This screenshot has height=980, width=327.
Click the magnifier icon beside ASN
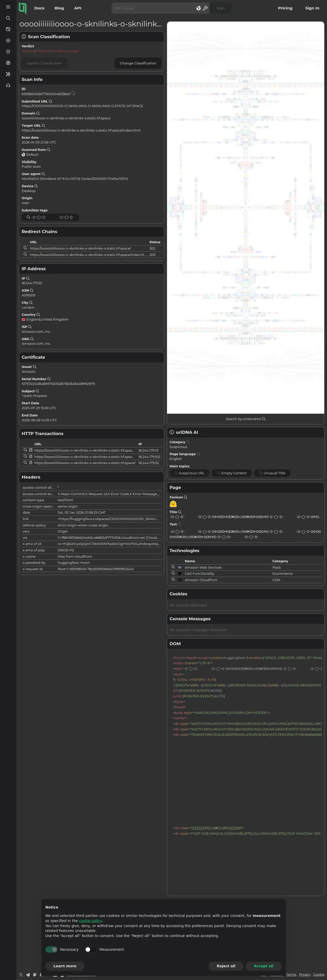[x=32, y=290]
